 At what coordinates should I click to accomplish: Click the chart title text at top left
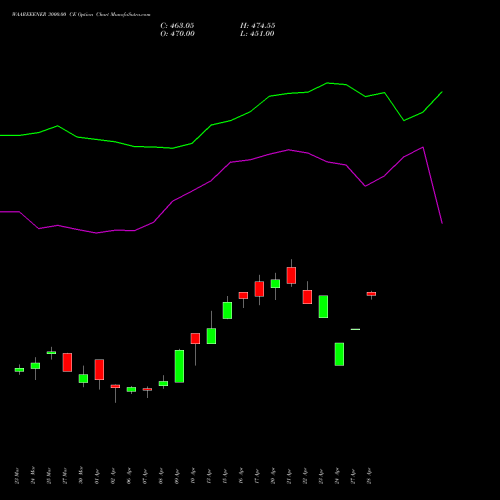81,15
